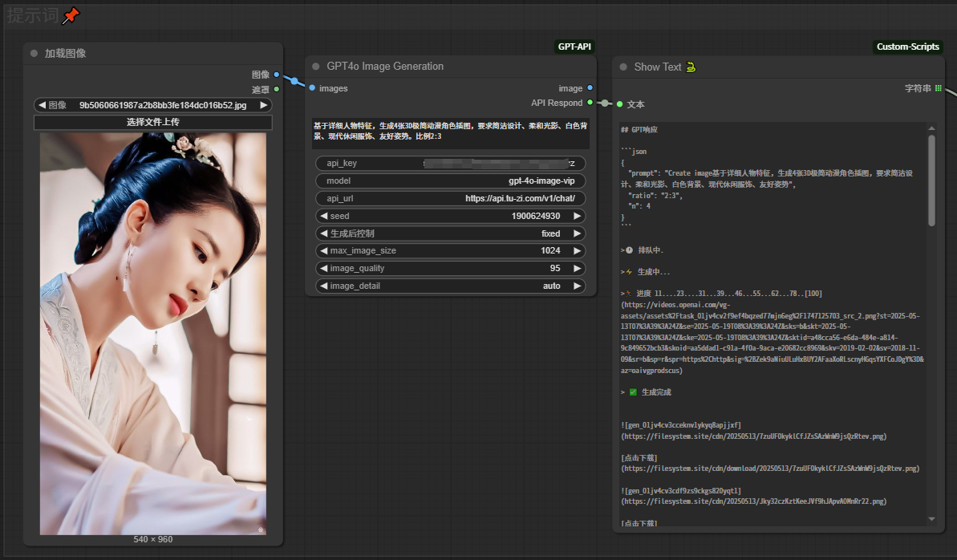Image resolution: width=957 pixels, height=560 pixels.
Task: Click the 遮罩 output port dot
Action: coord(277,89)
